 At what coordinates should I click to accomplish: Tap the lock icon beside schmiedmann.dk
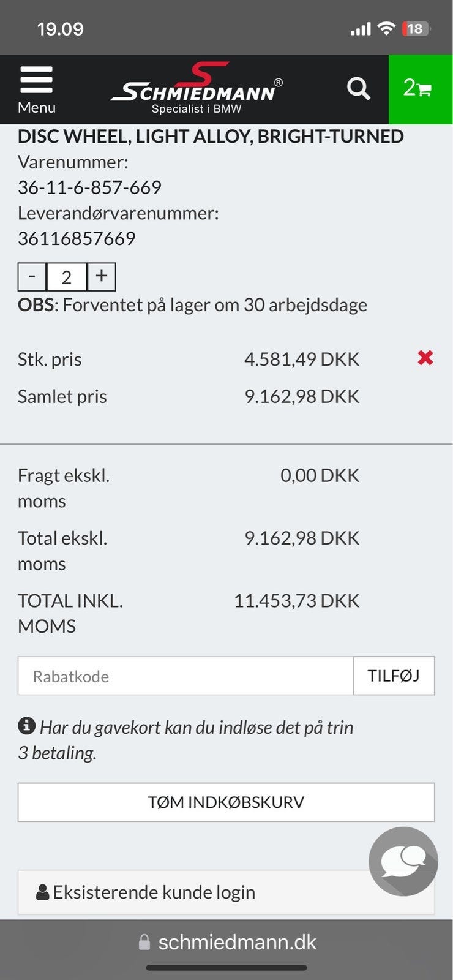coord(144,942)
